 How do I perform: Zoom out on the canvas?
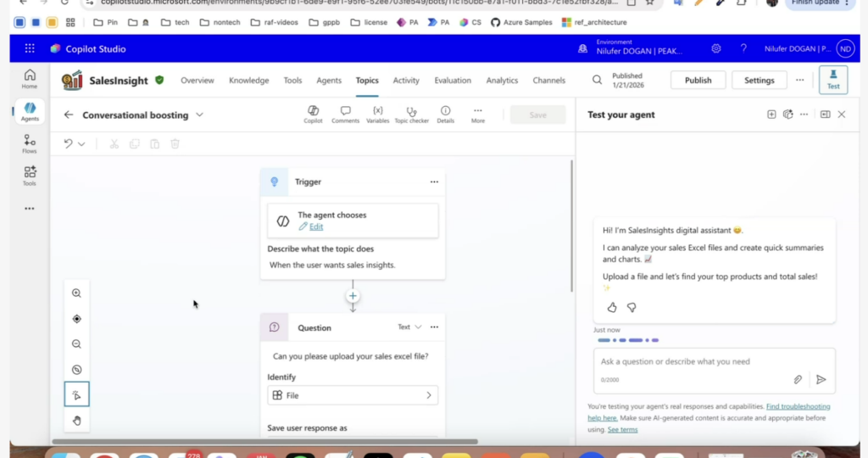(x=76, y=344)
